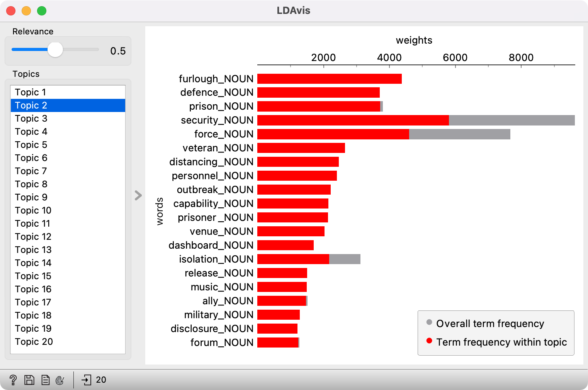This screenshot has height=390, width=588.
Task: Pick Topic 14 from the Topics list
Action: [x=33, y=263]
